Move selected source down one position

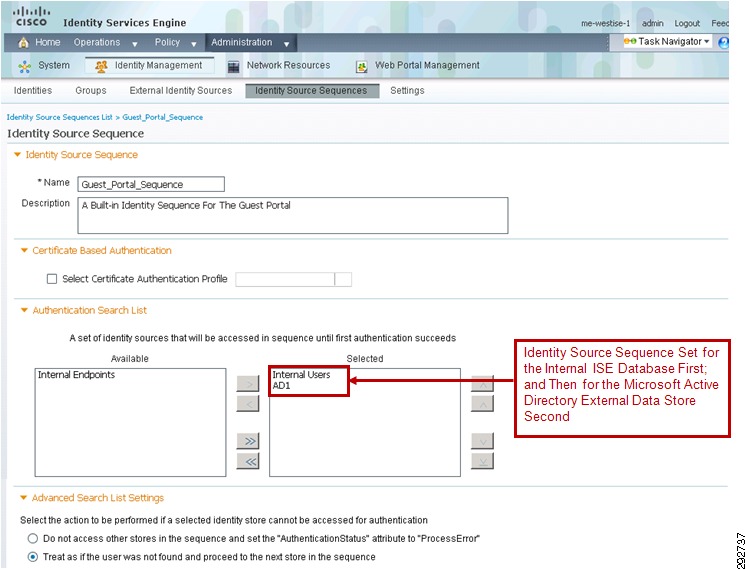coord(482,441)
